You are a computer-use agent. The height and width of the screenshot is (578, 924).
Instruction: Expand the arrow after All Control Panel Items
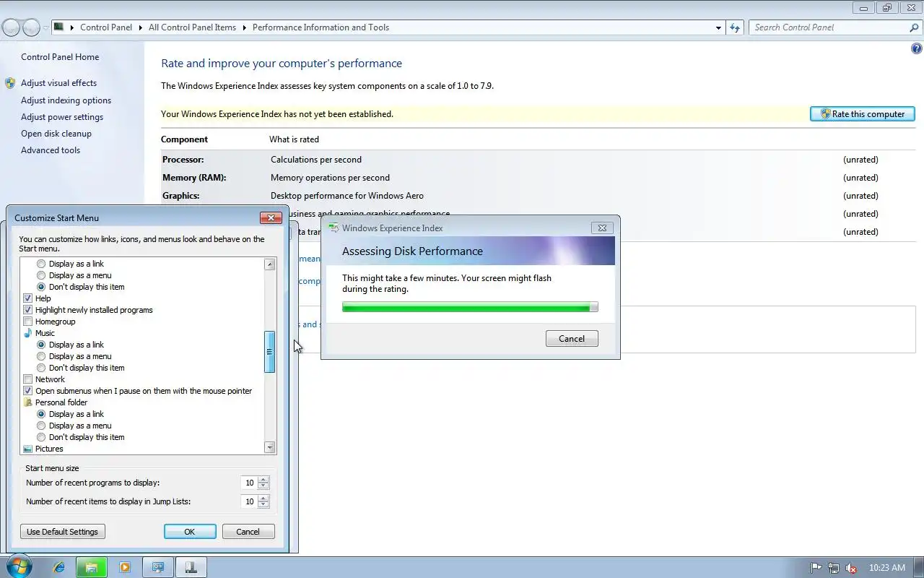(244, 27)
